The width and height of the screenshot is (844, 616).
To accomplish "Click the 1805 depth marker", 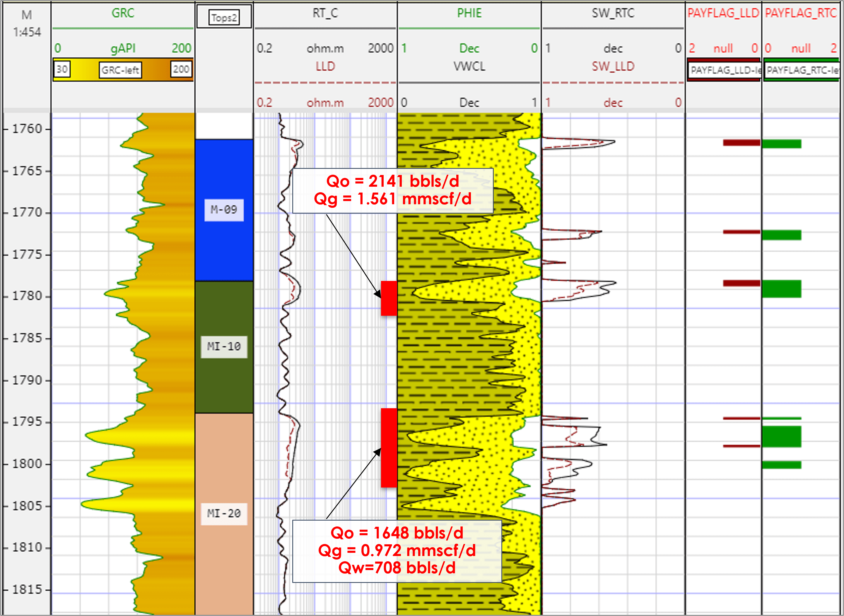I will [27, 506].
